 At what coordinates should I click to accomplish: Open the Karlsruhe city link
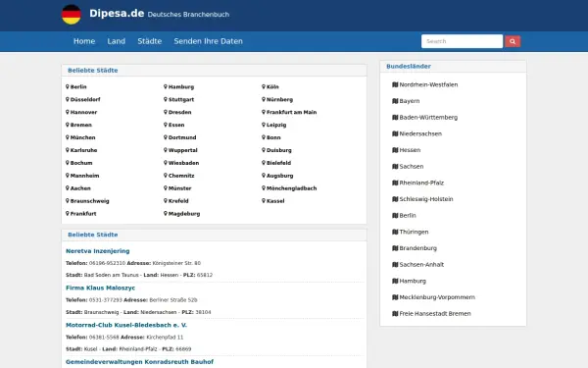[x=83, y=150]
